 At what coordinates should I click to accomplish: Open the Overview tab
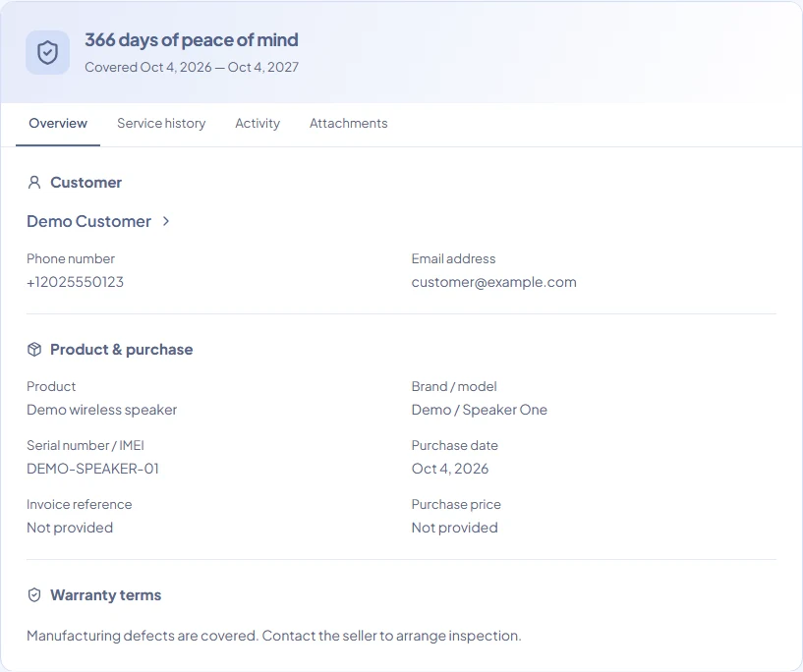click(x=58, y=124)
